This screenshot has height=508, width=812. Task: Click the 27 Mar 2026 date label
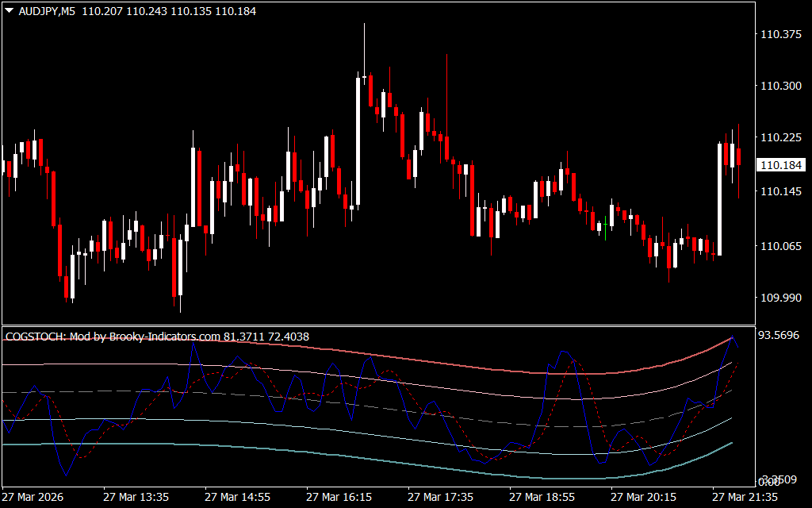point(35,497)
